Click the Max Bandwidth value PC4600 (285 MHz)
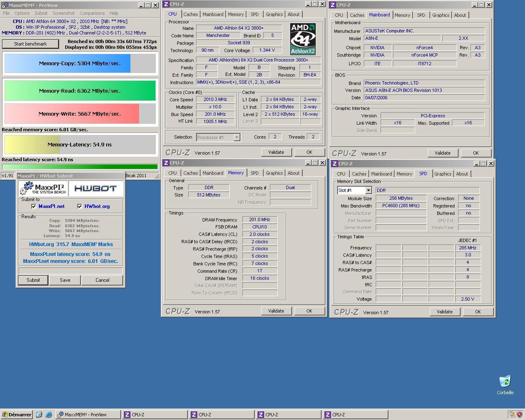 (401, 205)
